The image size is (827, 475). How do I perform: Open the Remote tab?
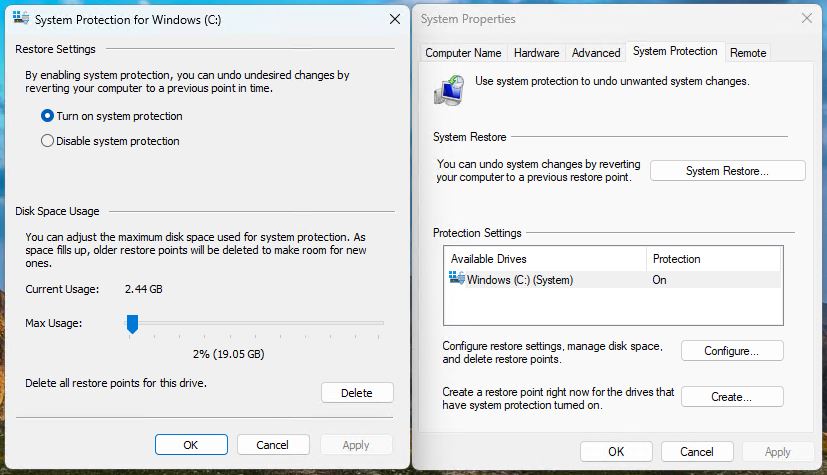(x=748, y=53)
